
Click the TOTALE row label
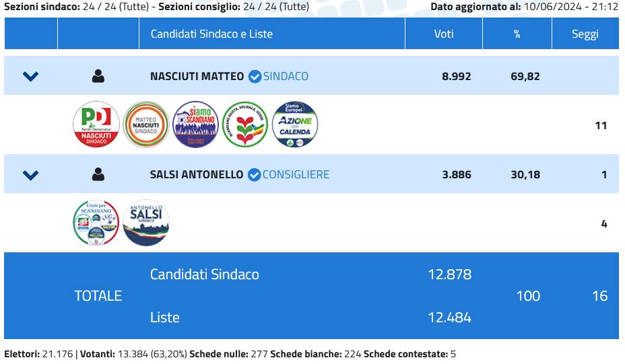[98, 295]
